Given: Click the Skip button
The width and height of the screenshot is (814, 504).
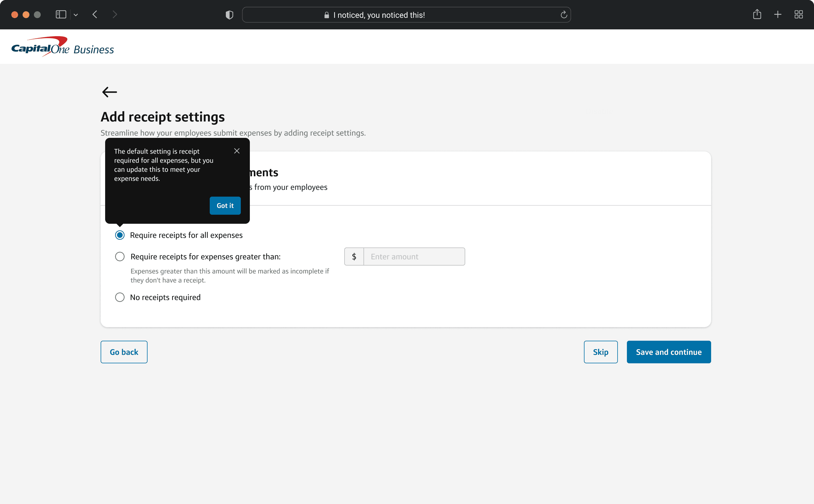Looking at the screenshot, I should (600, 352).
